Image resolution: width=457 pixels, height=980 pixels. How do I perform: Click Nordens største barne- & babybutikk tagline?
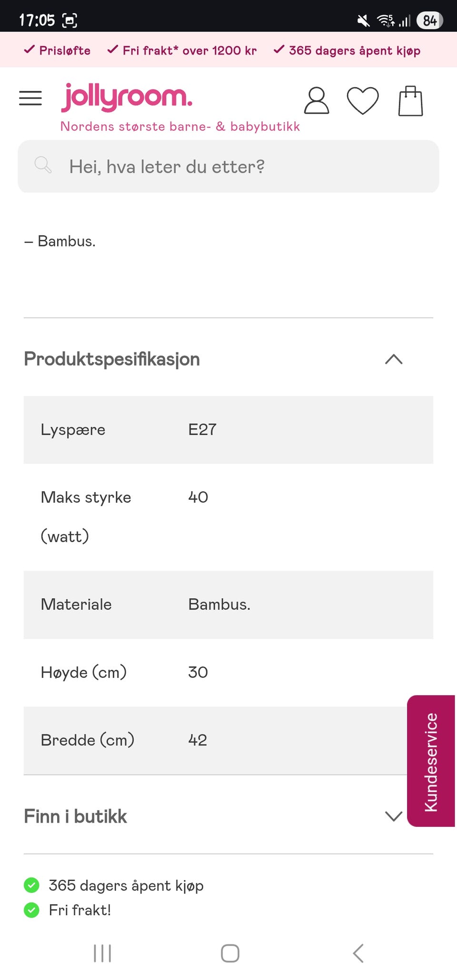(180, 126)
